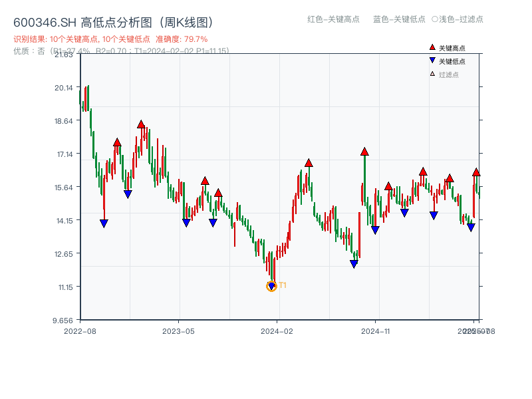Click the blue key-low triangle near the 12.65 dip
The image size is (532, 399).
[353, 263]
